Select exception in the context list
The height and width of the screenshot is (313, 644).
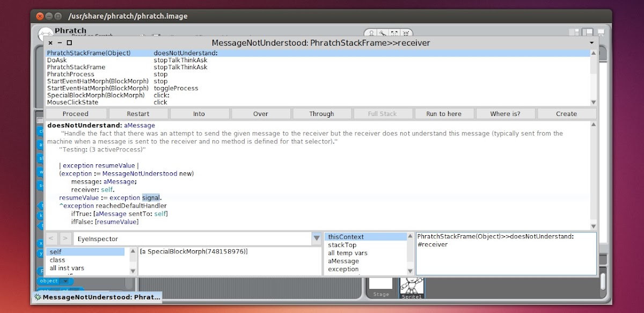point(366,269)
